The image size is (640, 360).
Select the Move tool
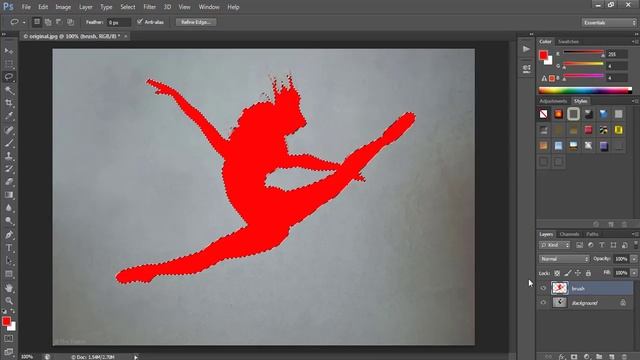click(x=9, y=51)
